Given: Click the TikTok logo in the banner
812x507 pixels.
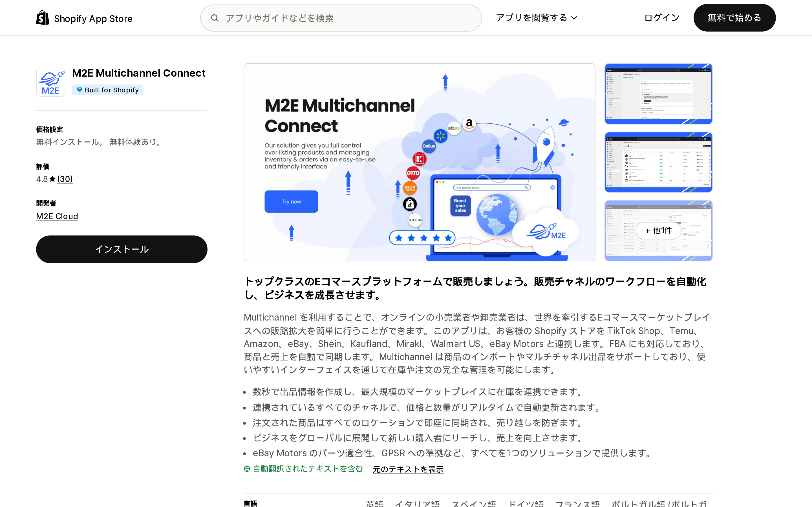Looking at the screenshot, I should click(x=410, y=204).
